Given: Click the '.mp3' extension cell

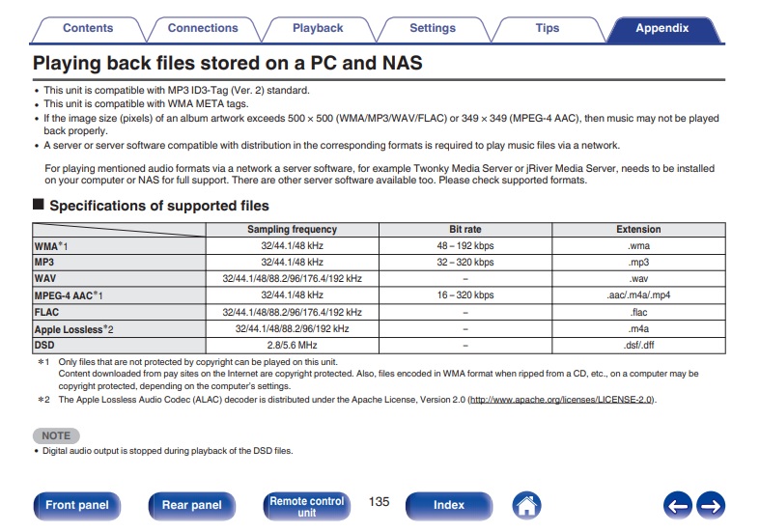Looking at the screenshot, I should coord(638,263).
